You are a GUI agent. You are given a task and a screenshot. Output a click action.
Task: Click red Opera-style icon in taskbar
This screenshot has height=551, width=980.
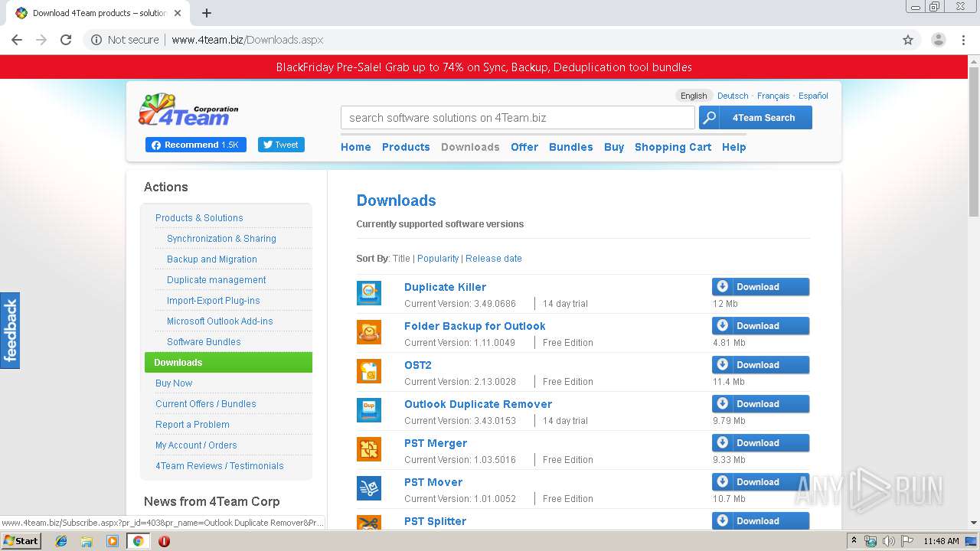click(x=164, y=541)
